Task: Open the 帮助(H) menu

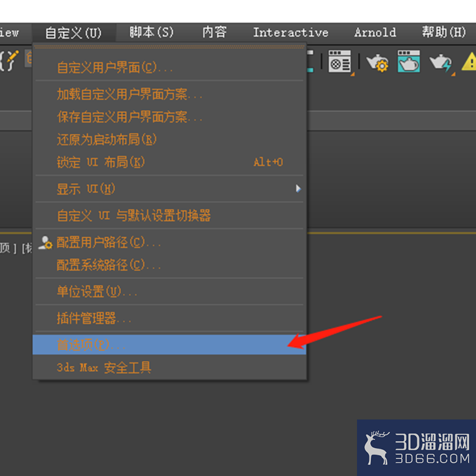Action: coord(444,32)
